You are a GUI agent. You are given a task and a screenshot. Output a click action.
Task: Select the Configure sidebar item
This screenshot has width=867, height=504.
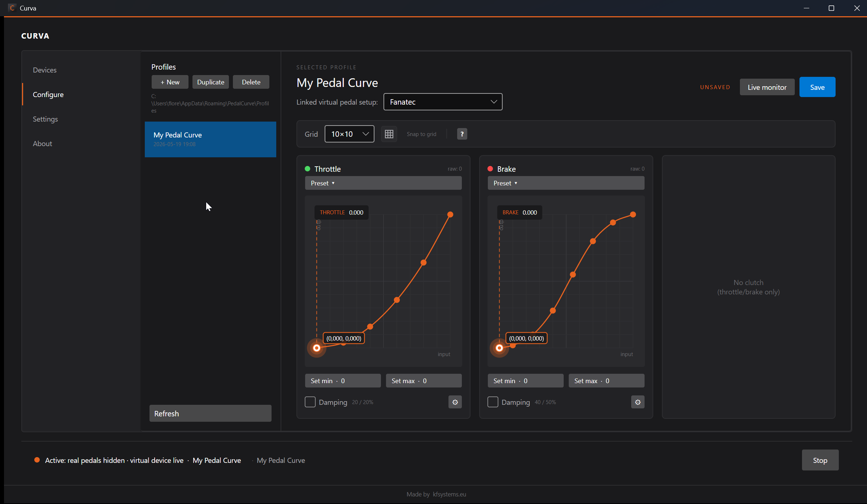(48, 95)
